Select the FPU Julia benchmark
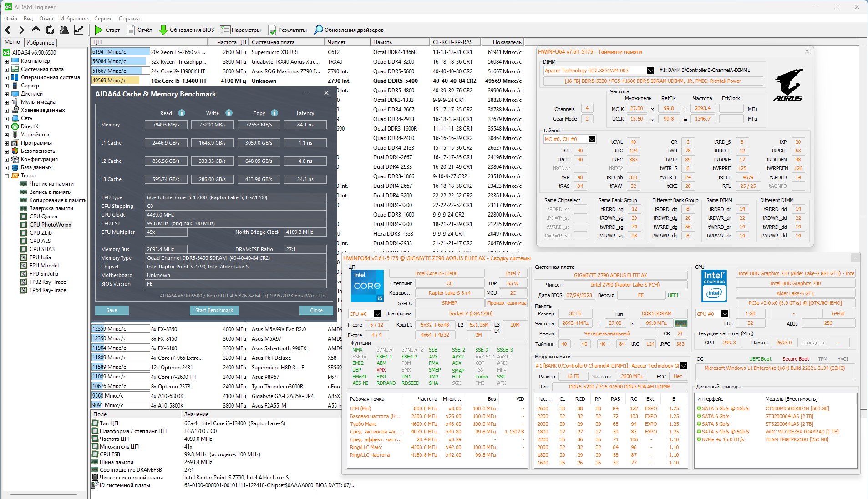868x499 pixels. (x=40, y=257)
